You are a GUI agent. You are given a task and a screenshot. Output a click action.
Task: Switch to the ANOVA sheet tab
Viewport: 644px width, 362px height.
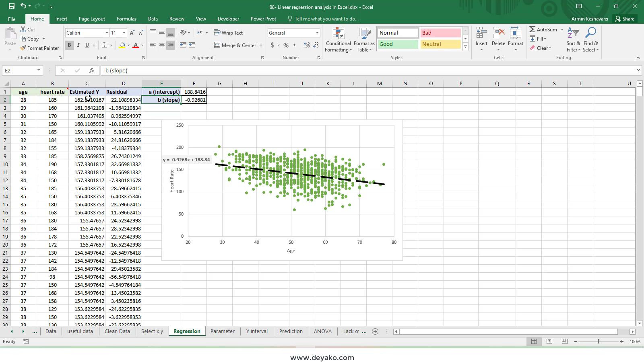tap(322, 331)
